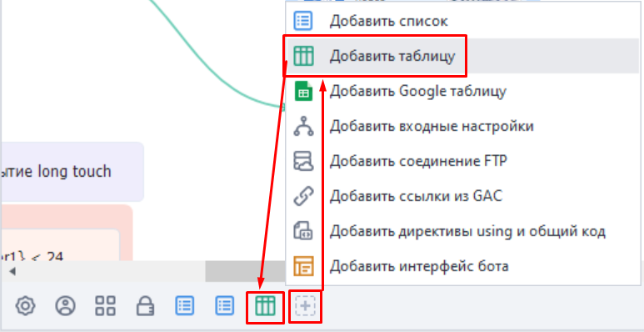
Task: Select the 'long touch' action block
Action: pos(72,172)
